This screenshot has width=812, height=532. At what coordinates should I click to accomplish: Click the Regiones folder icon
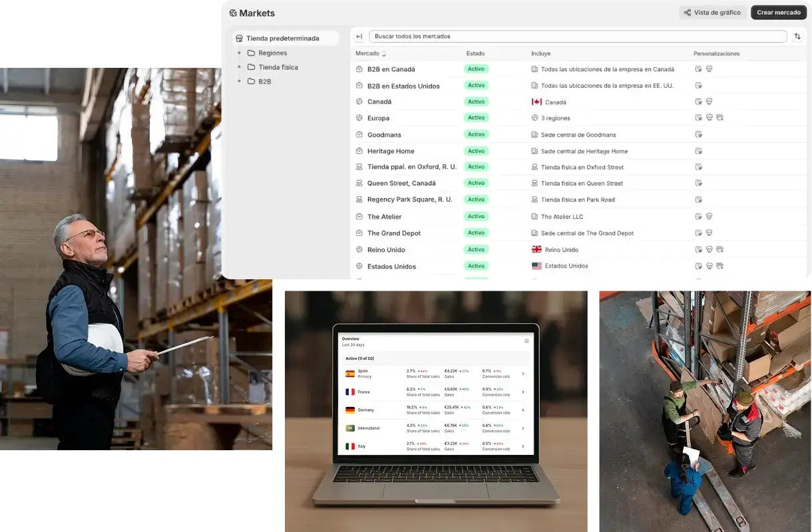pyautogui.click(x=251, y=53)
